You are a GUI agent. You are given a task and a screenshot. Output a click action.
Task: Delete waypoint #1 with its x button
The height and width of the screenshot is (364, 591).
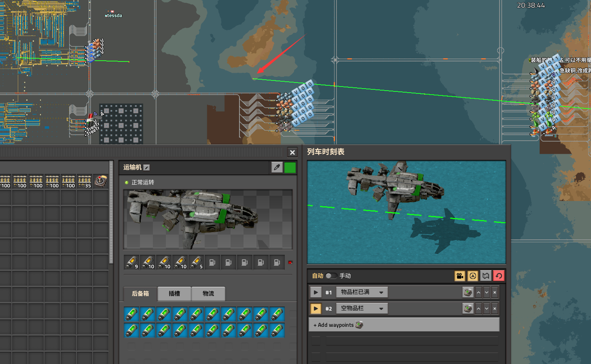pos(495,292)
